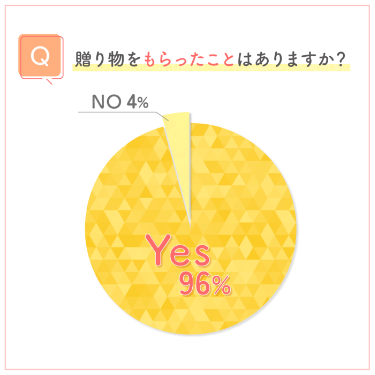Click the heading words 贈り物を

point(108,60)
